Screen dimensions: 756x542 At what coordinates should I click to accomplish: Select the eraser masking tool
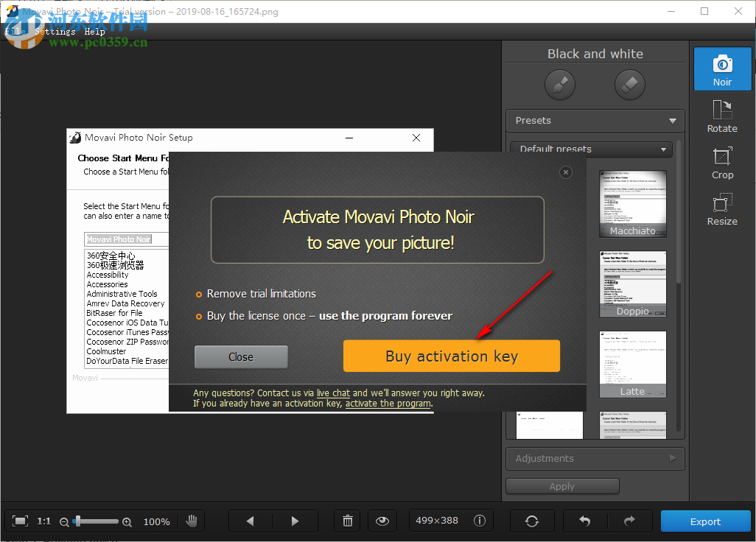(x=630, y=84)
